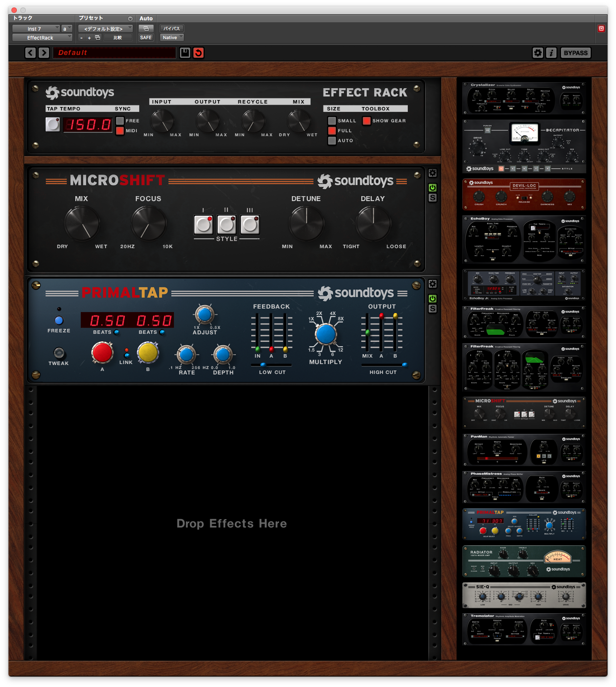616x687 pixels.
Task: Click the red revert preset icon
Action: coord(198,53)
